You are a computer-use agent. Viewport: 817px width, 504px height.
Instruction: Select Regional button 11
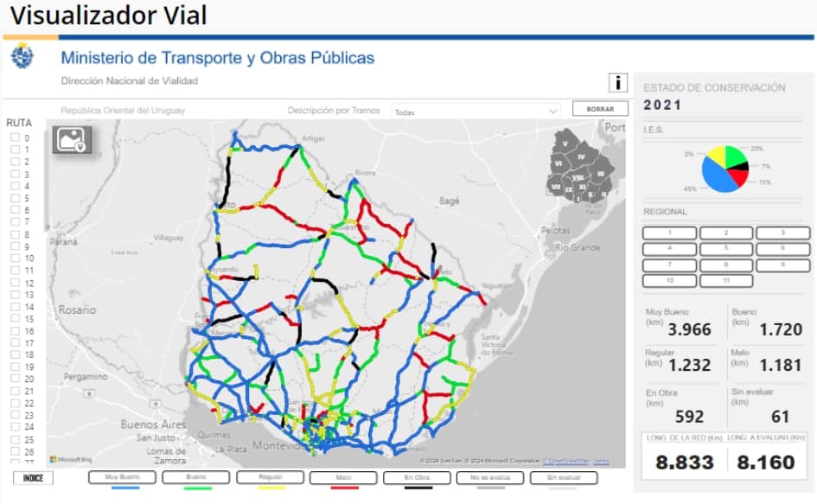point(725,281)
